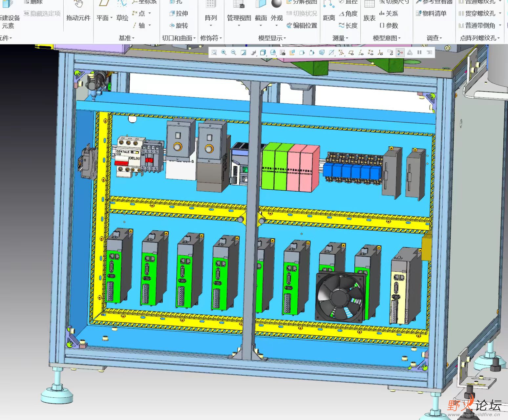The height and width of the screenshot is (420, 508).
Task: Open the View Manager camera icon
Action: [283, 52]
